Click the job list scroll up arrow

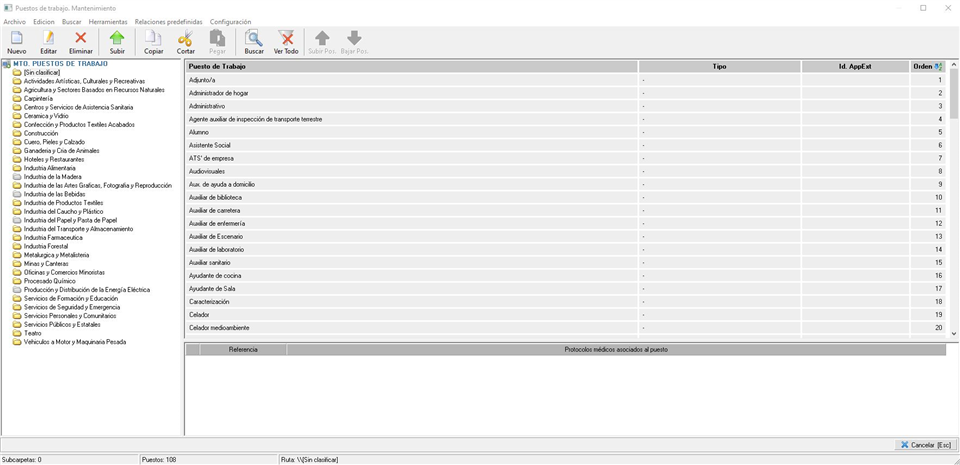click(x=954, y=64)
